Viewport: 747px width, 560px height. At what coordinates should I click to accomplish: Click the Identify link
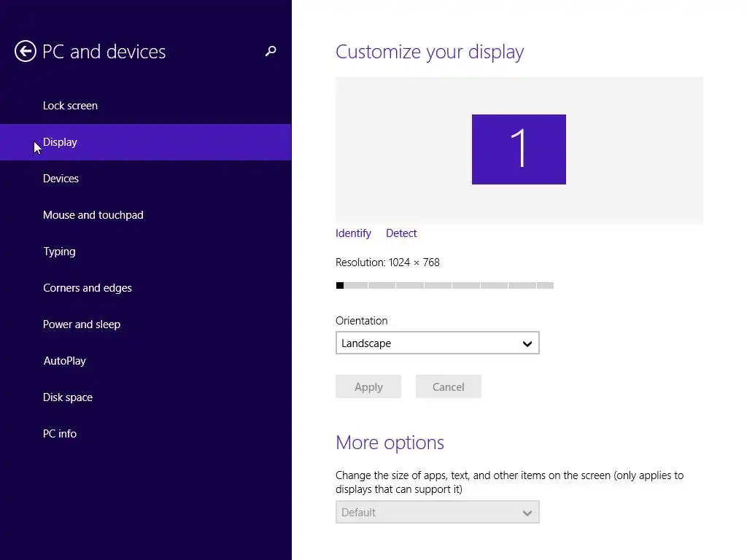click(353, 233)
